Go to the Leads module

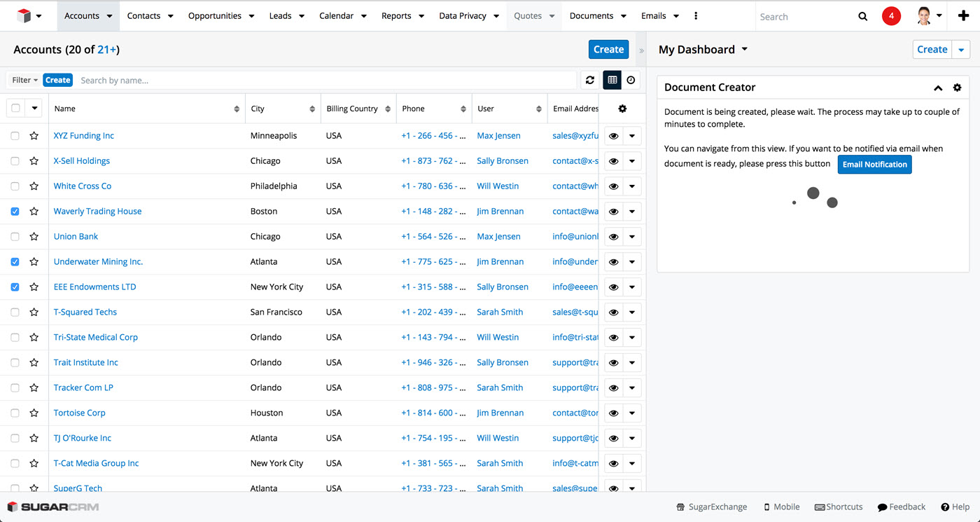281,16
